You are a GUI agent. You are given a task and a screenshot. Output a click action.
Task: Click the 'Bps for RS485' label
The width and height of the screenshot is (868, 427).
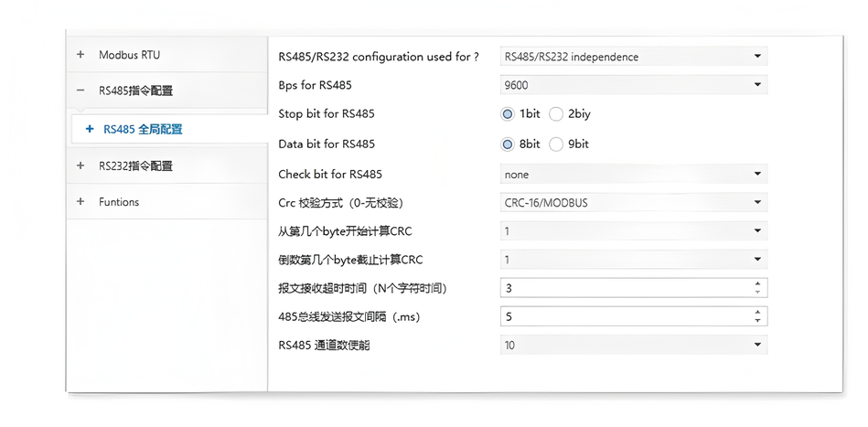click(x=315, y=86)
